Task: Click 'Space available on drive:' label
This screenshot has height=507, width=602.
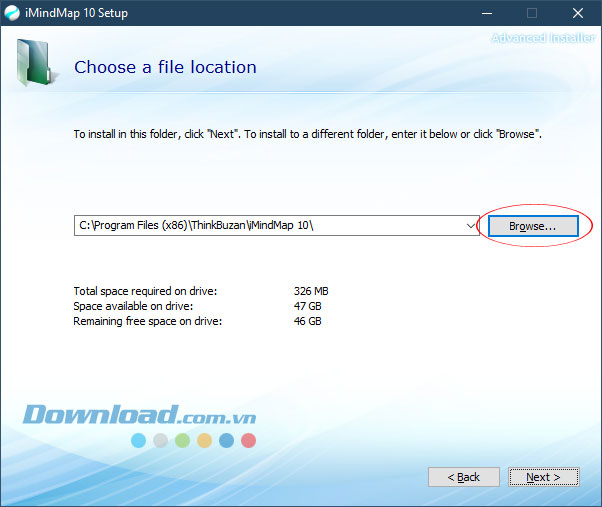Action: tap(133, 306)
